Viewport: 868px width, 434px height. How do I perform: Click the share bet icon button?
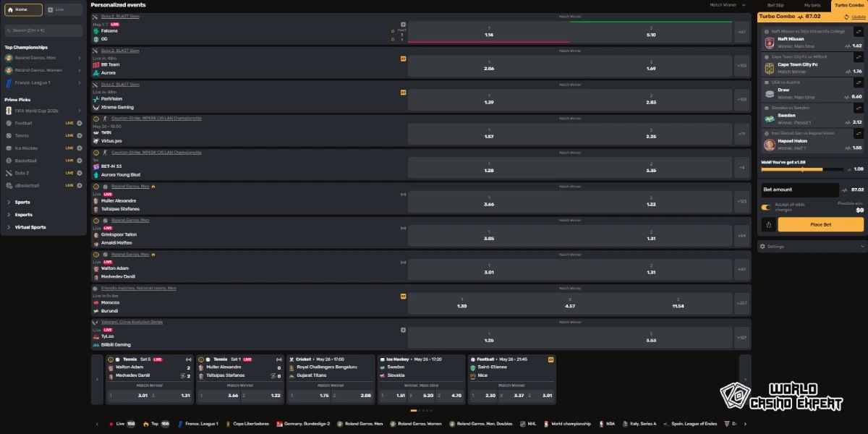(768, 225)
